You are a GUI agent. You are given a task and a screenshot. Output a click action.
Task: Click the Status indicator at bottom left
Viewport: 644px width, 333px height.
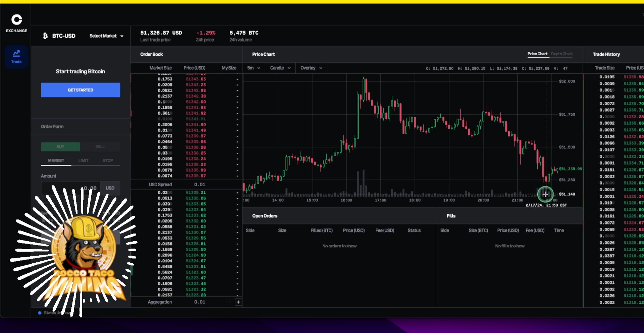pos(54,313)
